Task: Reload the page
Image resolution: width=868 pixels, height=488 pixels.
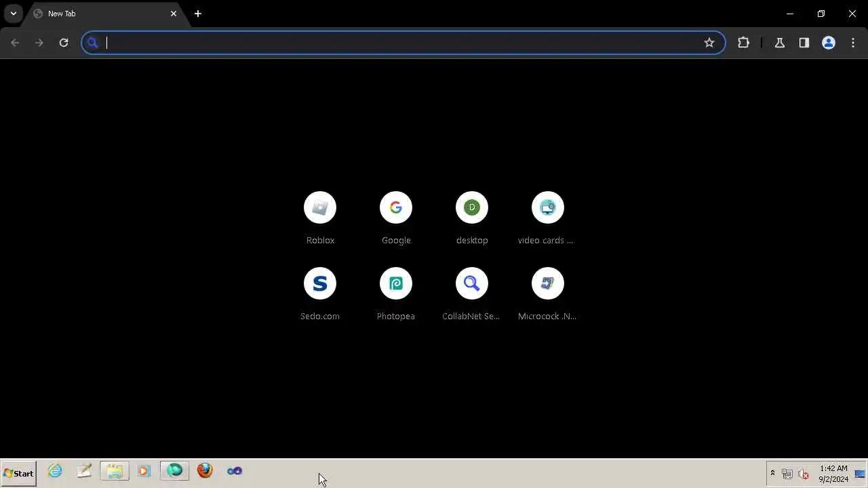Action: point(64,43)
